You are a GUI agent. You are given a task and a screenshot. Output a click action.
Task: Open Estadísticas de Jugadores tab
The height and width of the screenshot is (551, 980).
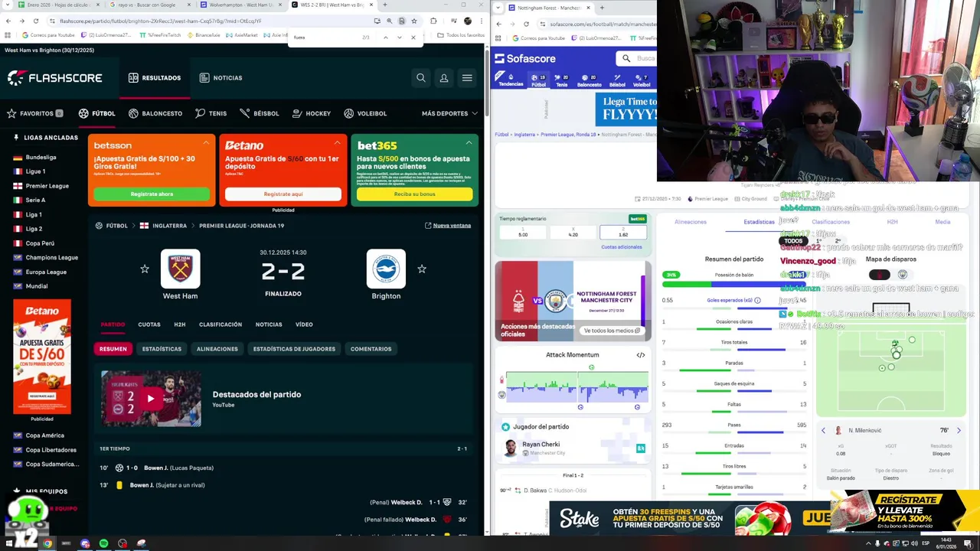[x=294, y=349]
